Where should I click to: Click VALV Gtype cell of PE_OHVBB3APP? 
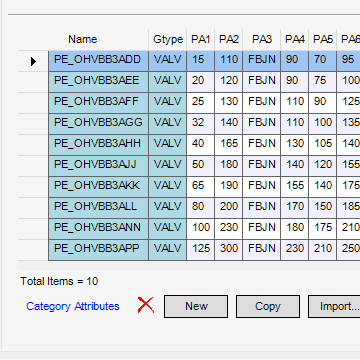[168, 250]
